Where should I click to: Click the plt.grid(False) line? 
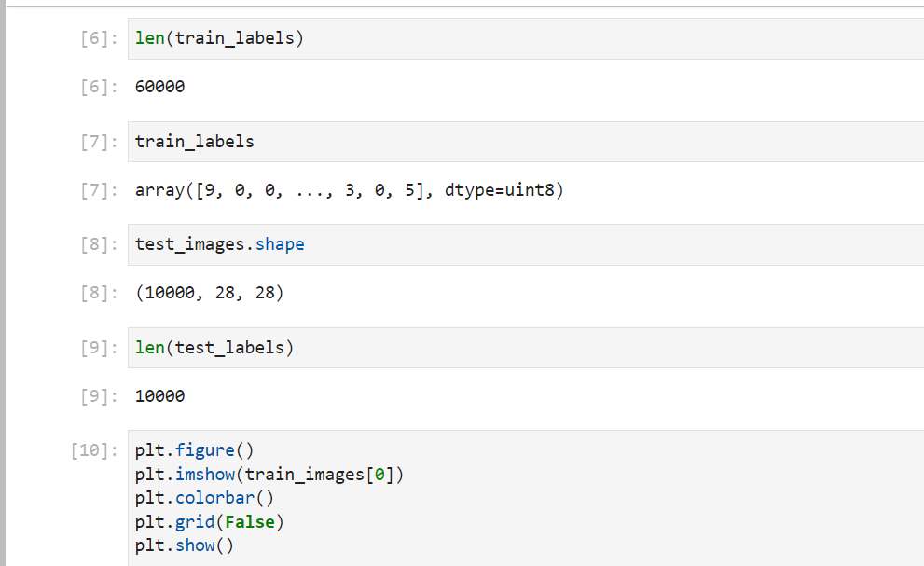(209, 521)
